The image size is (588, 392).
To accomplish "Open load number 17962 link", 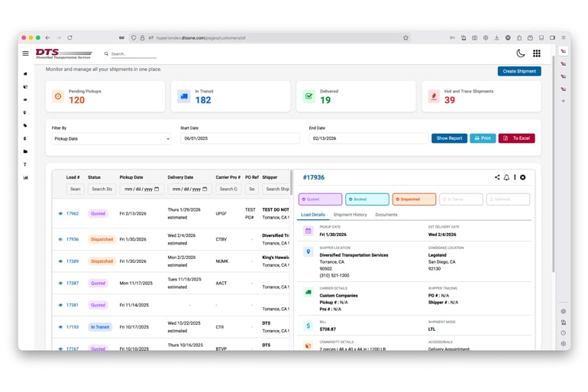I will point(73,213).
